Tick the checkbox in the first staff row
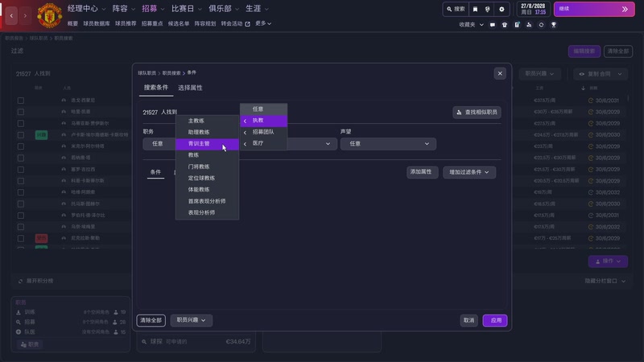Viewport: 644px width, 362px height. (x=21, y=100)
